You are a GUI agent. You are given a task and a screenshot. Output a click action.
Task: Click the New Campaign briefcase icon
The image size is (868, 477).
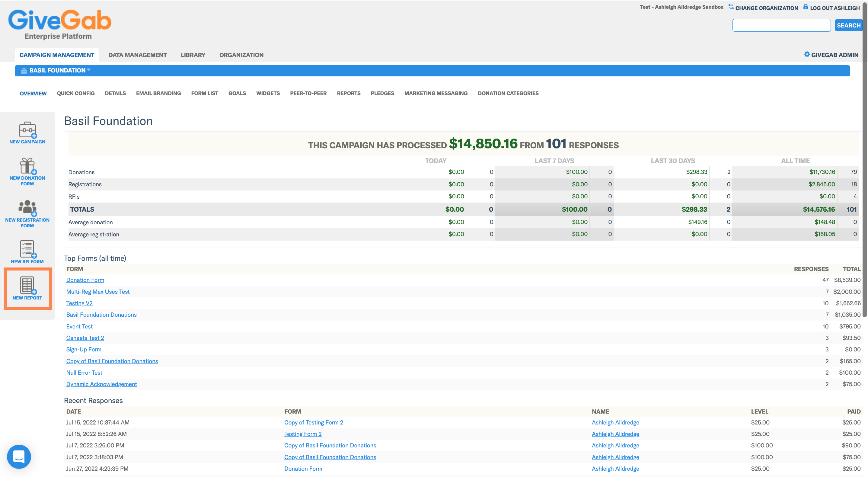coord(27,130)
